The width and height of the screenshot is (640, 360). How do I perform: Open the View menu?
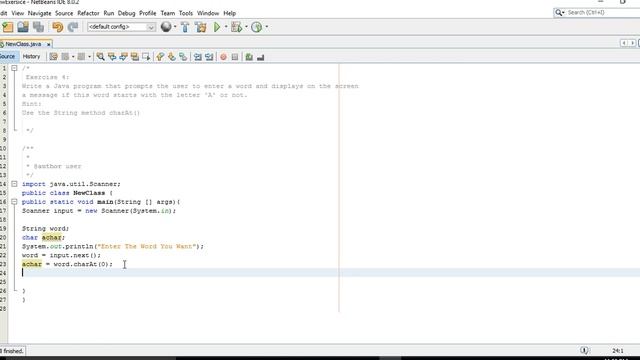pyautogui.click(x=18, y=13)
